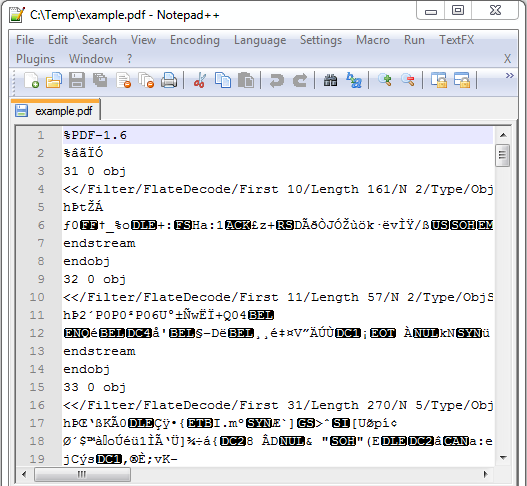
Task: Open the Macro menu
Action: [x=373, y=40]
